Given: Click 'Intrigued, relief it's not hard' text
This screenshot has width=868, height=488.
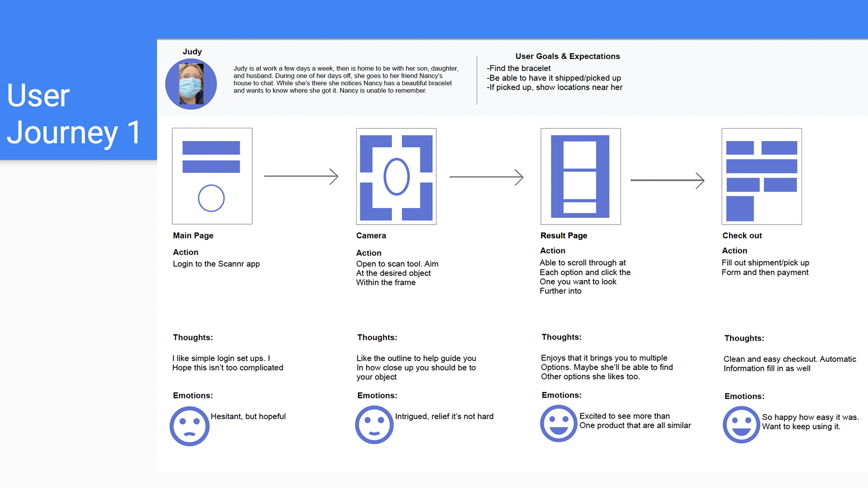Looking at the screenshot, I should click(x=444, y=416).
